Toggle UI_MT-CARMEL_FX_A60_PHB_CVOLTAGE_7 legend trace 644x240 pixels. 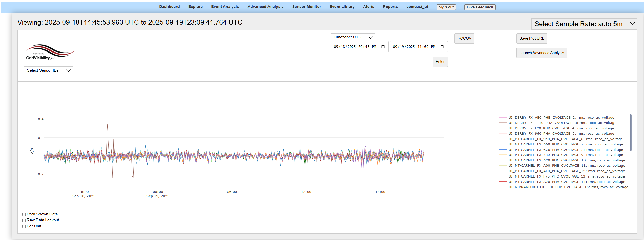(565, 144)
